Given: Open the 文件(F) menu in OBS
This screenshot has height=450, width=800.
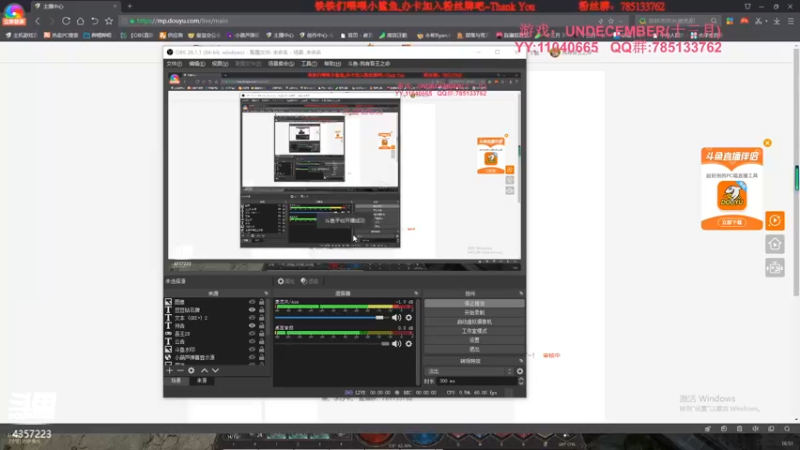Looking at the screenshot, I should coord(174,64).
